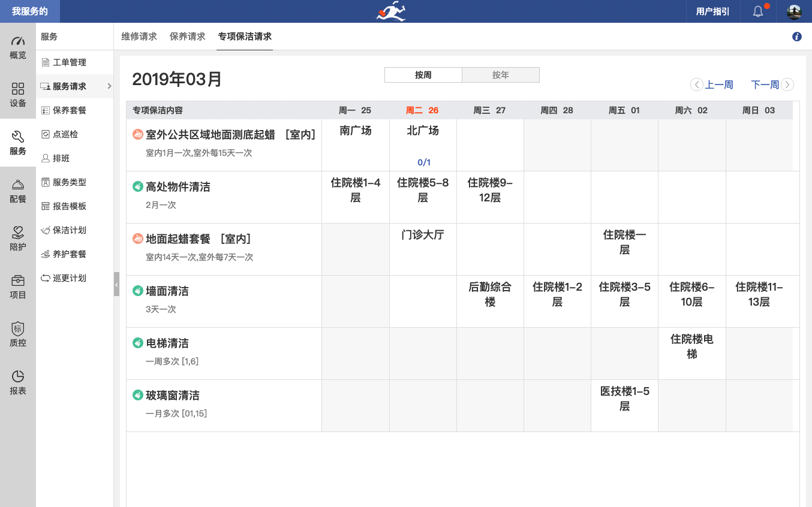Open 住院楼1-2层 cell
The height and width of the screenshot is (507, 812).
coord(557,301)
